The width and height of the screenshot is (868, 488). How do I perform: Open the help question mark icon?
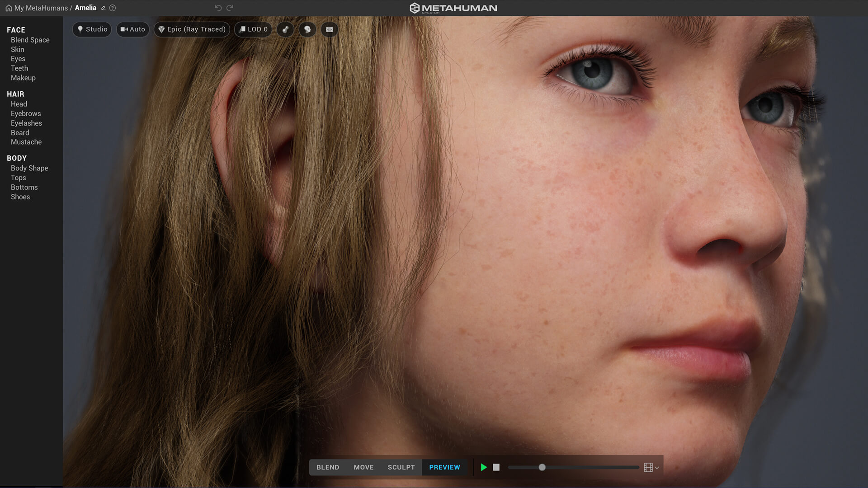point(113,8)
